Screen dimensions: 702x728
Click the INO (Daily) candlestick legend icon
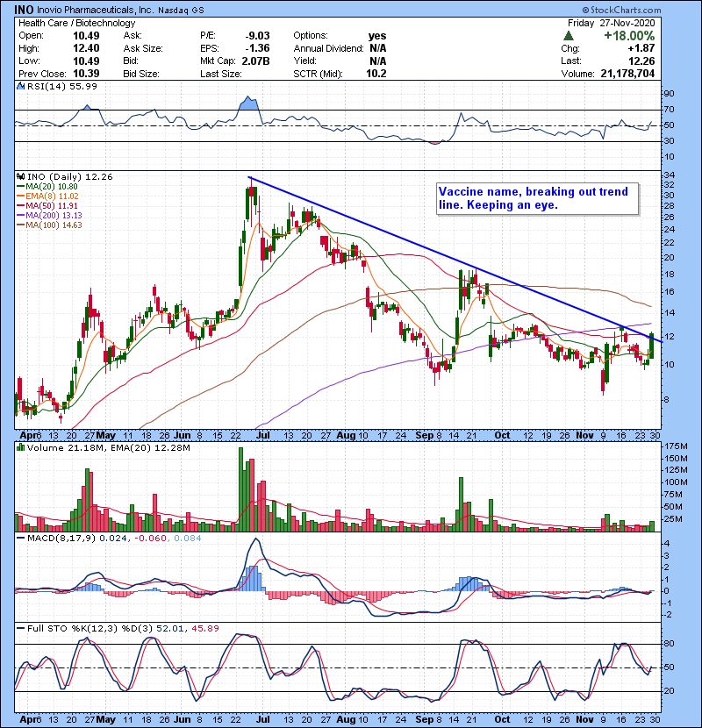coord(20,176)
